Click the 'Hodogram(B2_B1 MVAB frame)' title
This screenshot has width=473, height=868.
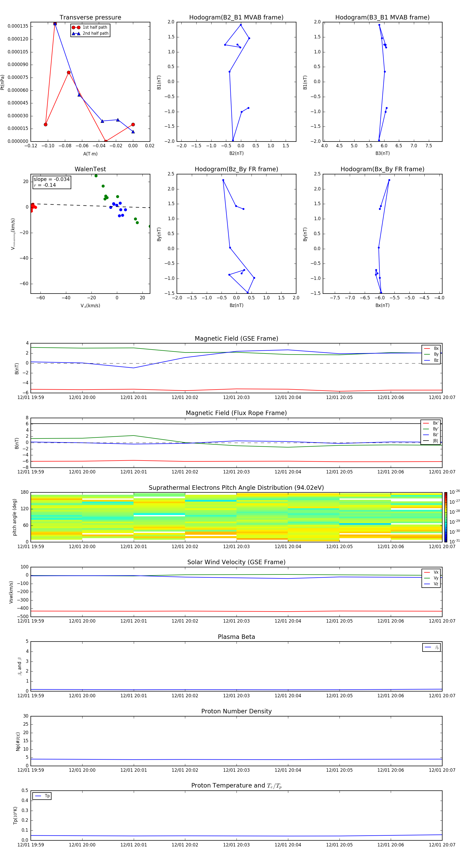click(x=236, y=18)
